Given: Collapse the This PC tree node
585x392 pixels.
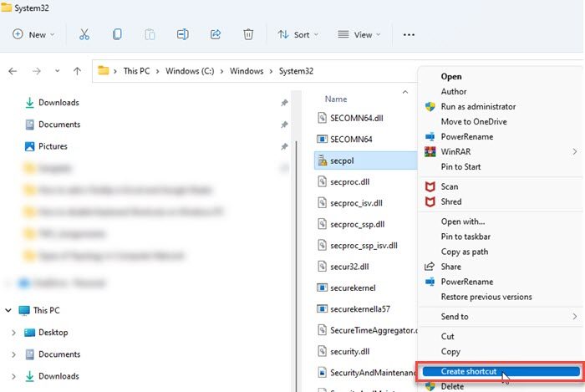Looking at the screenshot, I should click(x=8, y=310).
